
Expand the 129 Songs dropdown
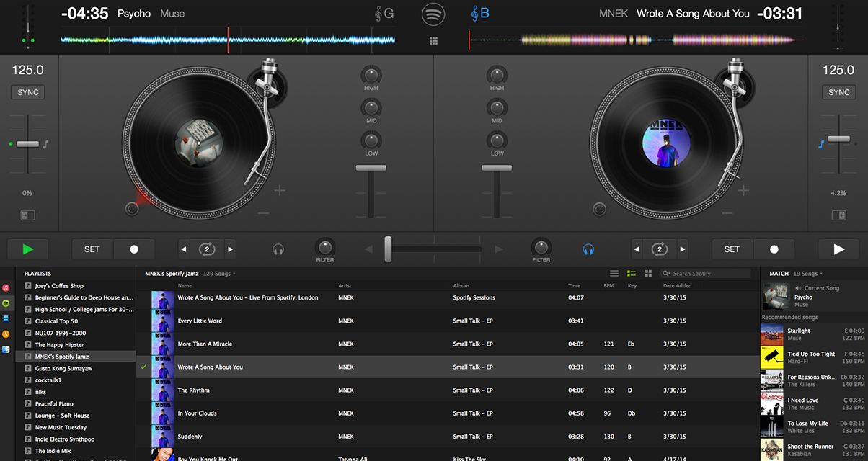[x=219, y=274]
